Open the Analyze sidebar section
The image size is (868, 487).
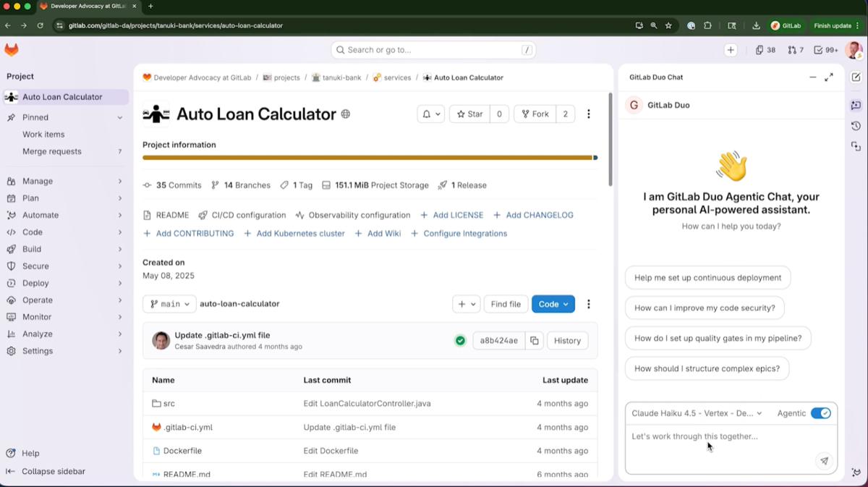[64, 334]
